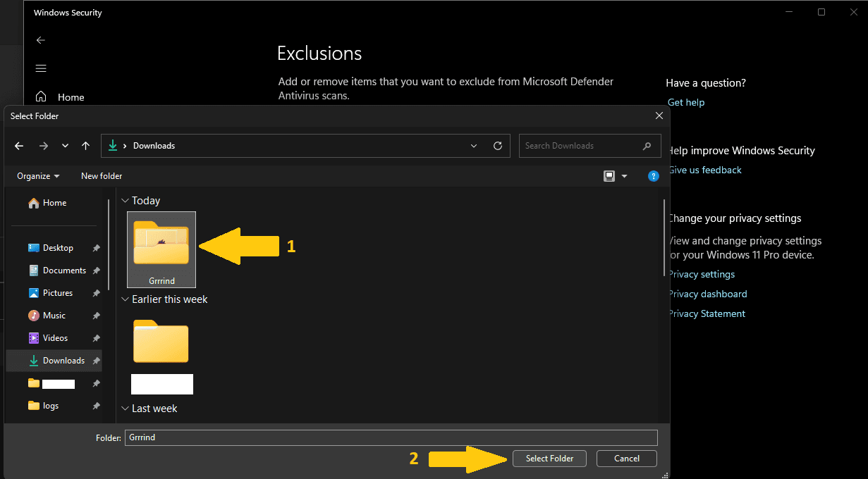The width and height of the screenshot is (868, 479).
Task: Click the back arrow in Select Folder dialog
Action: point(19,146)
